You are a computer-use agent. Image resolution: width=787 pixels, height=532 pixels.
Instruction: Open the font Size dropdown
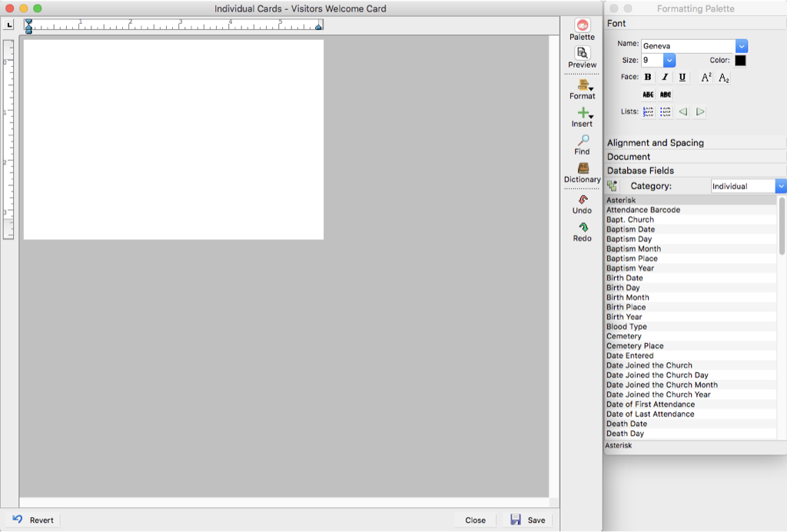point(669,60)
